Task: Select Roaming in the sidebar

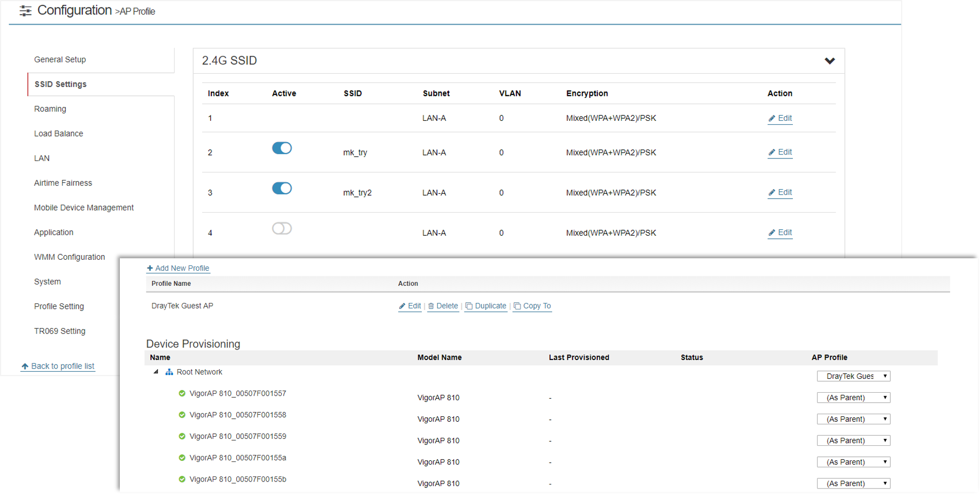Action: pos(50,109)
